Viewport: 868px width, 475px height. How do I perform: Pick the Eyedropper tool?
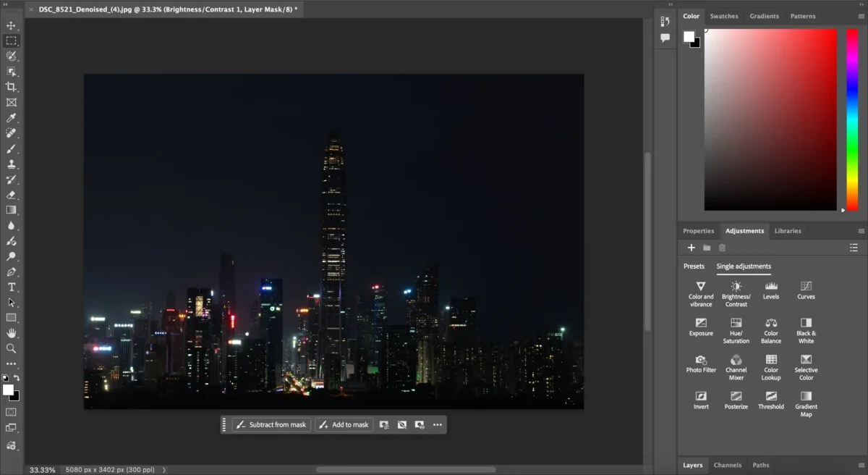[x=11, y=118]
